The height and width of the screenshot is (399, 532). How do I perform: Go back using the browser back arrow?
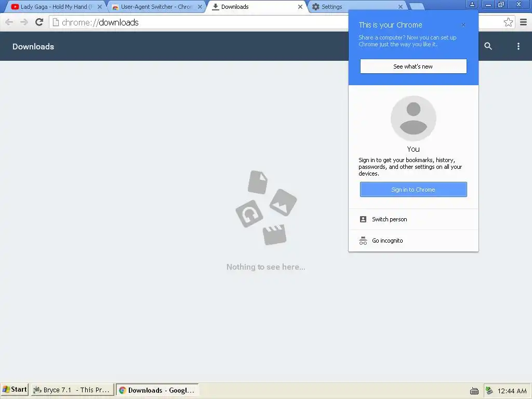[9, 22]
